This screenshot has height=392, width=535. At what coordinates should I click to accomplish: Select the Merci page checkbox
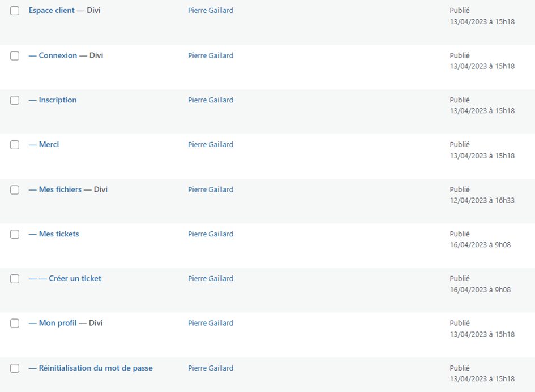[15, 145]
